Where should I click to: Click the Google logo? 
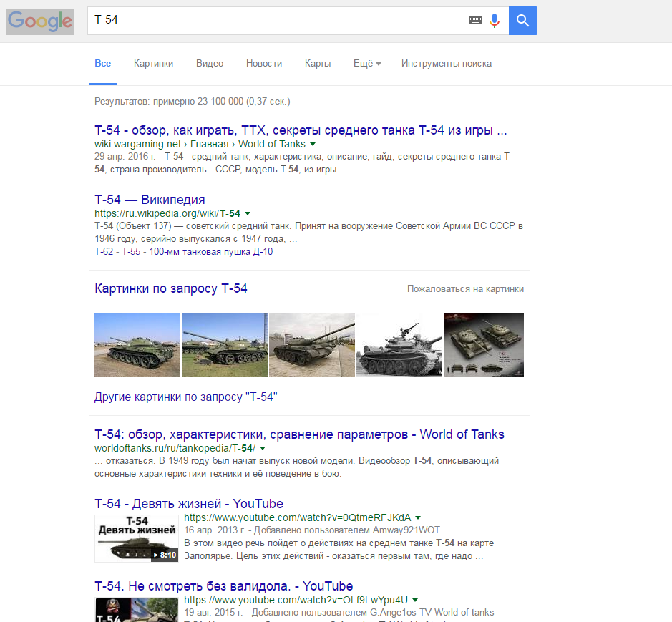(40, 21)
